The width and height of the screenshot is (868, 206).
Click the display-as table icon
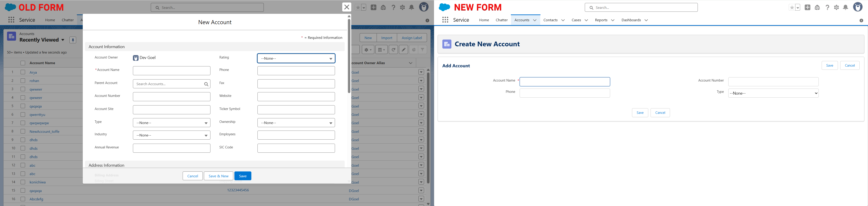coord(381,50)
